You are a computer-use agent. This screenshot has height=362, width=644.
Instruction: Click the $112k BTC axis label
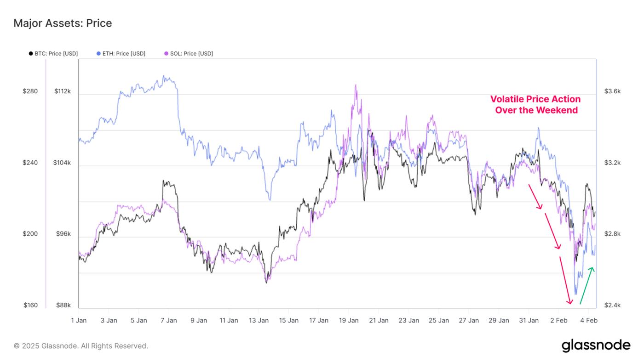click(63, 91)
